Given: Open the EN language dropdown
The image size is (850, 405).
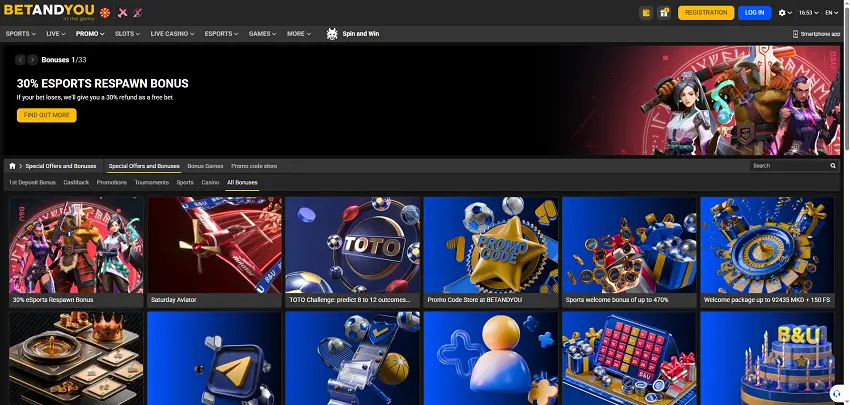Looking at the screenshot, I should [x=832, y=12].
